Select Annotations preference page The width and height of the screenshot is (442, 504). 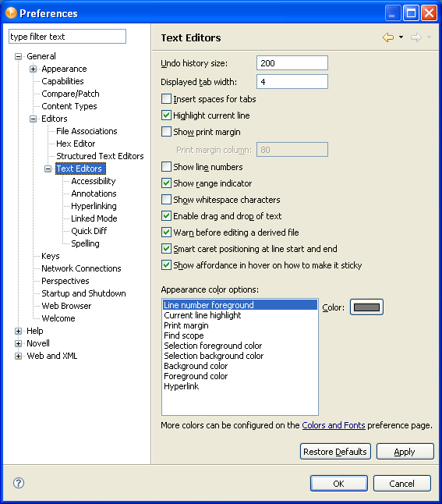[x=94, y=193]
